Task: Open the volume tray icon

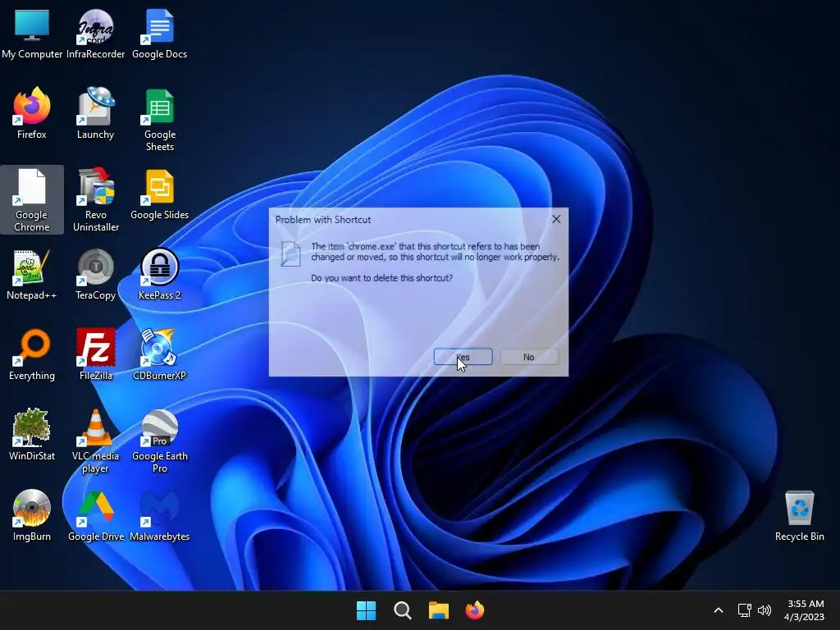Action: 765,610
